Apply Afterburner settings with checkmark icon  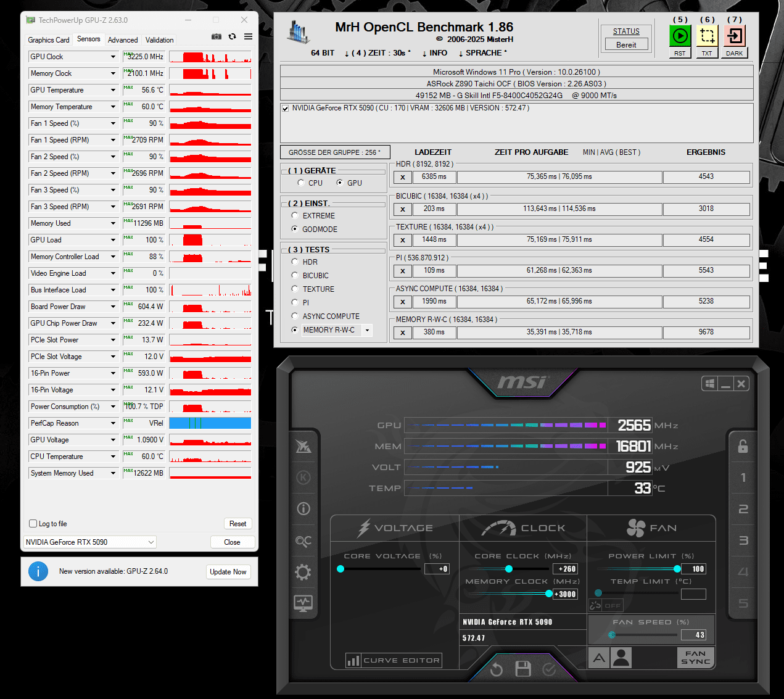tap(549, 669)
